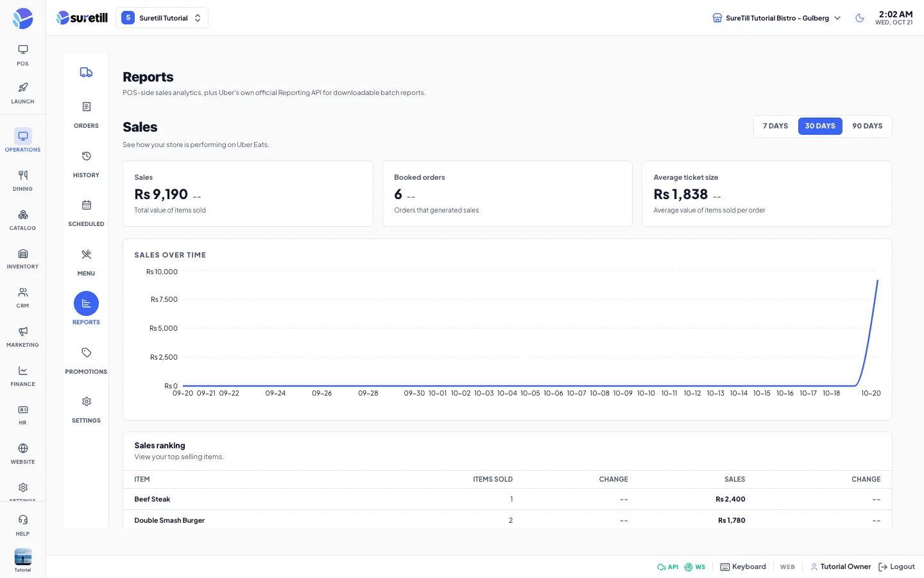Image resolution: width=924 pixels, height=578 pixels.
Task: Click the delivery truck icon above Orders
Action: pos(86,73)
